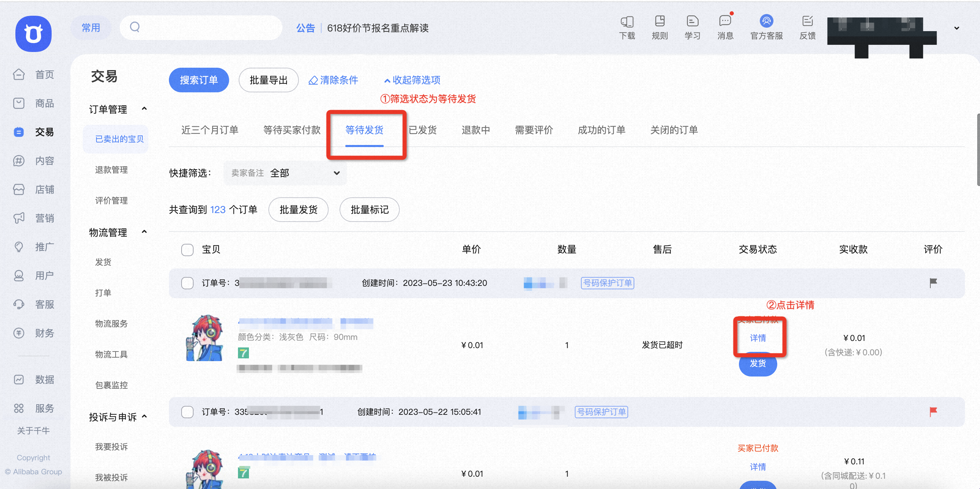Switch to 退款中 tab

click(476, 130)
